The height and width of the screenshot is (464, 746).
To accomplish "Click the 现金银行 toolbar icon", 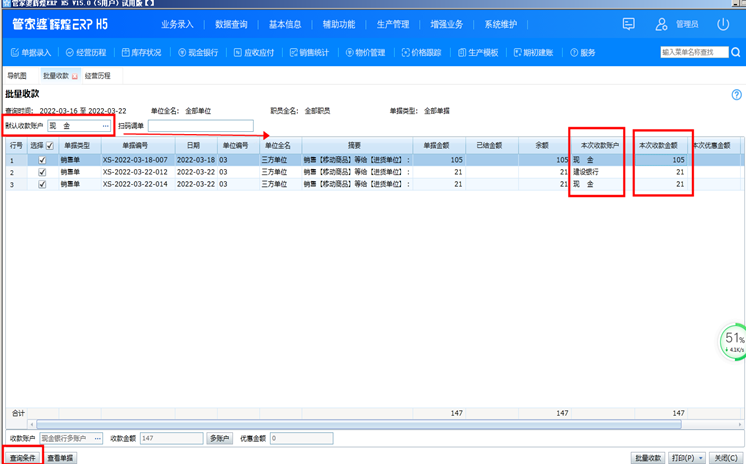I will [x=198, y=52].
